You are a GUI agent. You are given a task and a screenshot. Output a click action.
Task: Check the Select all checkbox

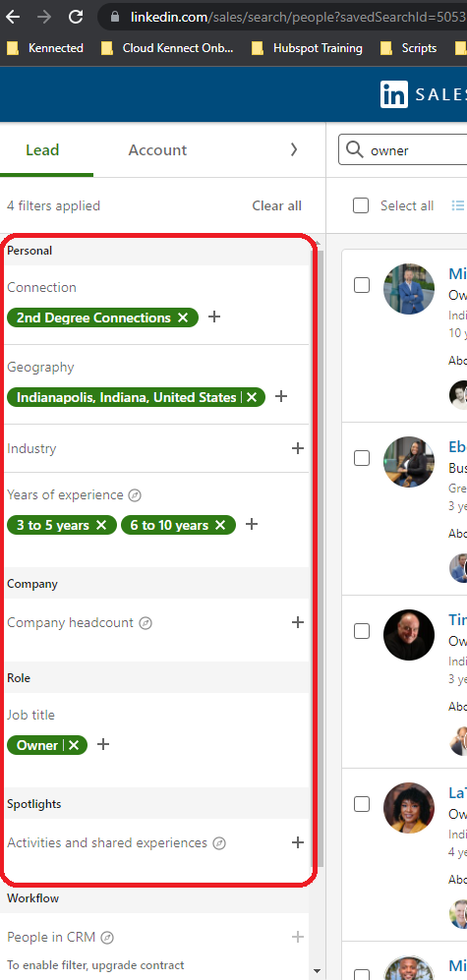click(x=361, y=205)
